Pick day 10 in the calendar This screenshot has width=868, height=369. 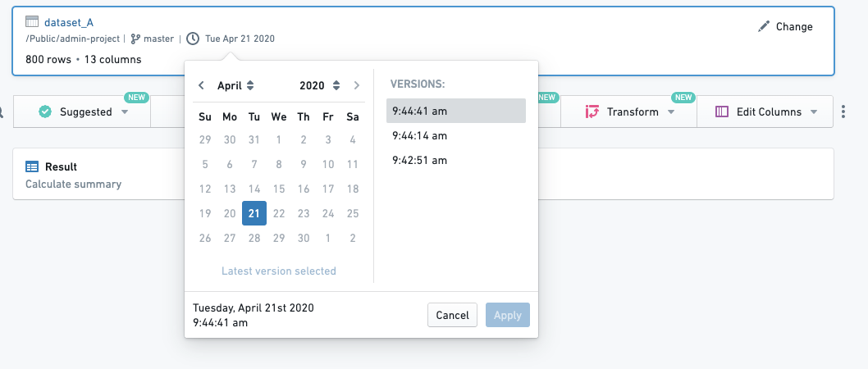point(328,164)
